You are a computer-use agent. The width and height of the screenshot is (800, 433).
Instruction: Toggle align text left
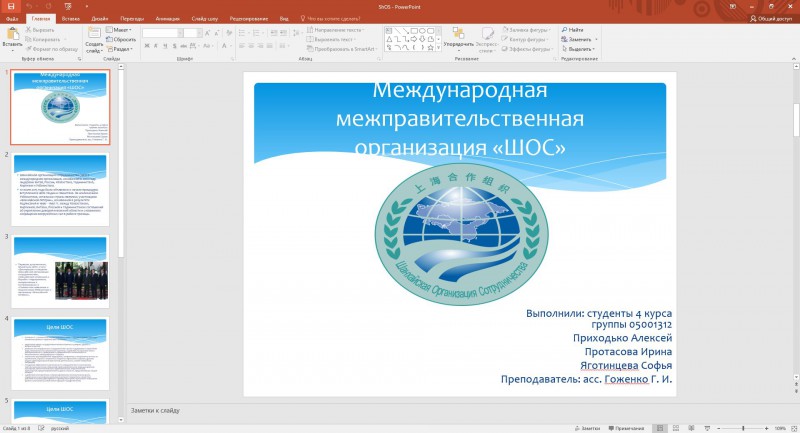(242, 46)
